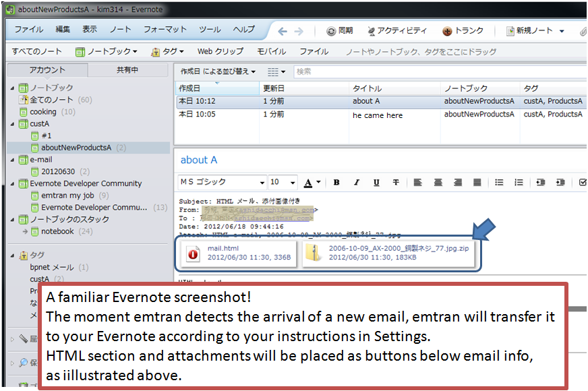Screen dimensions: 588x391
Task: Open the フォーマット menu
Action: pos(165,30)
